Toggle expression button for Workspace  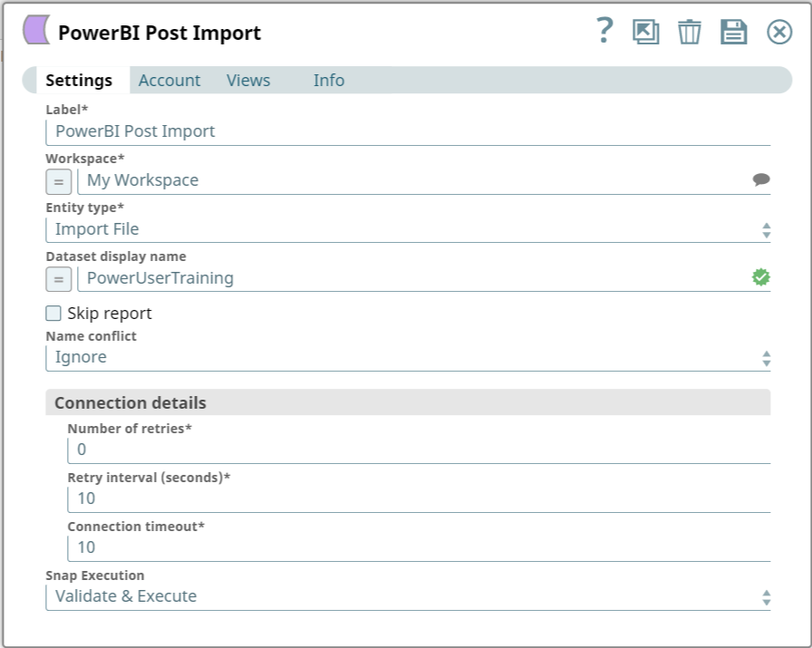pyautogui.click(x=59, y=182)
